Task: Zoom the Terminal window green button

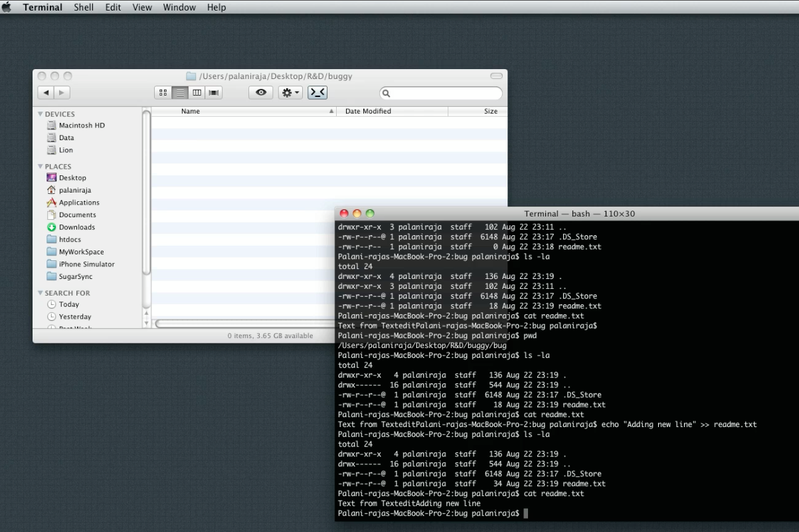Action: (x=369, y=214)
